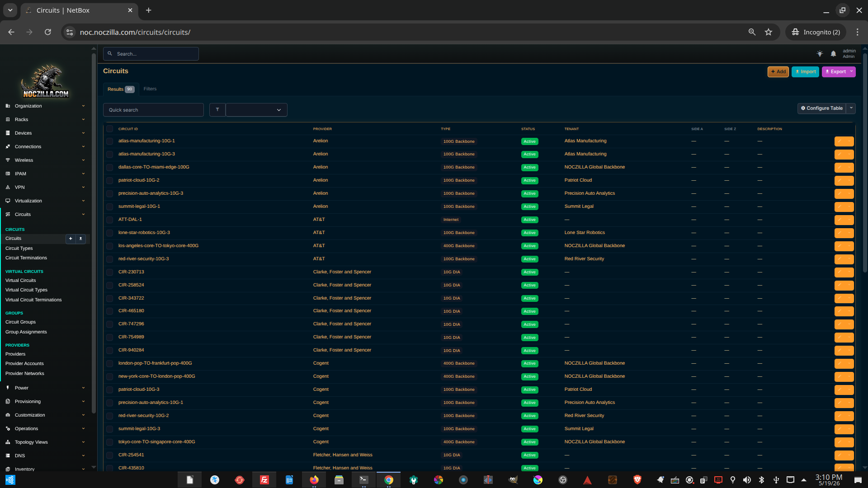Click the Wireless wifi icon in sidebar

point(8,160)
